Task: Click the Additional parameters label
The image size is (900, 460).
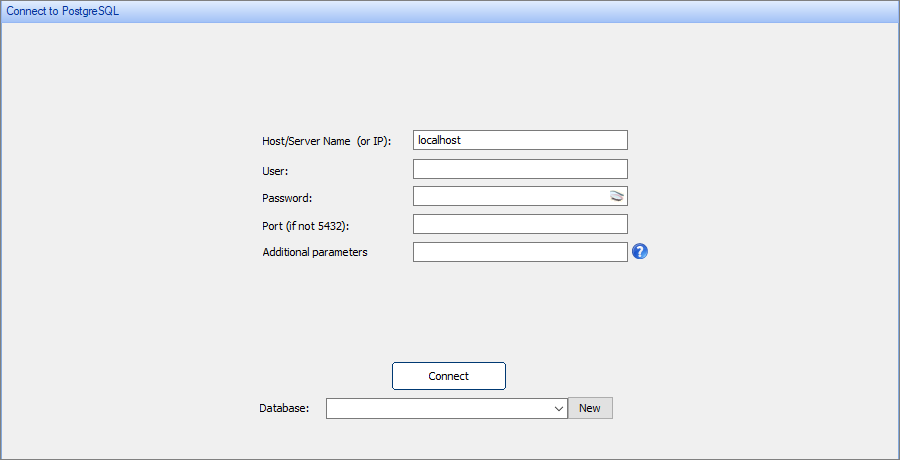Action: point(314,252)
